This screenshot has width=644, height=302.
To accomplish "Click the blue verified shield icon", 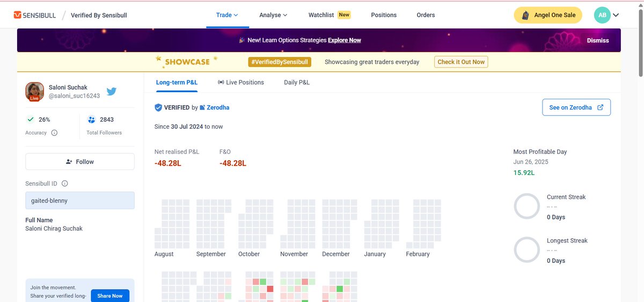I will (x=158, y=107).
